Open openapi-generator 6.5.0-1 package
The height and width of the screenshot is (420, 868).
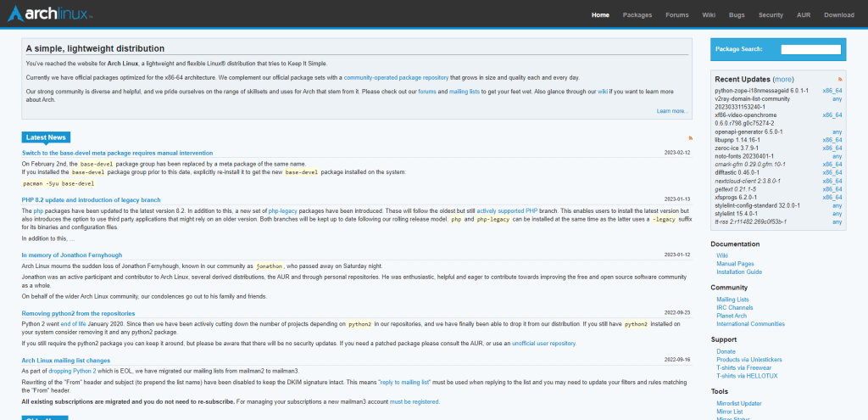tap(748, 132)
